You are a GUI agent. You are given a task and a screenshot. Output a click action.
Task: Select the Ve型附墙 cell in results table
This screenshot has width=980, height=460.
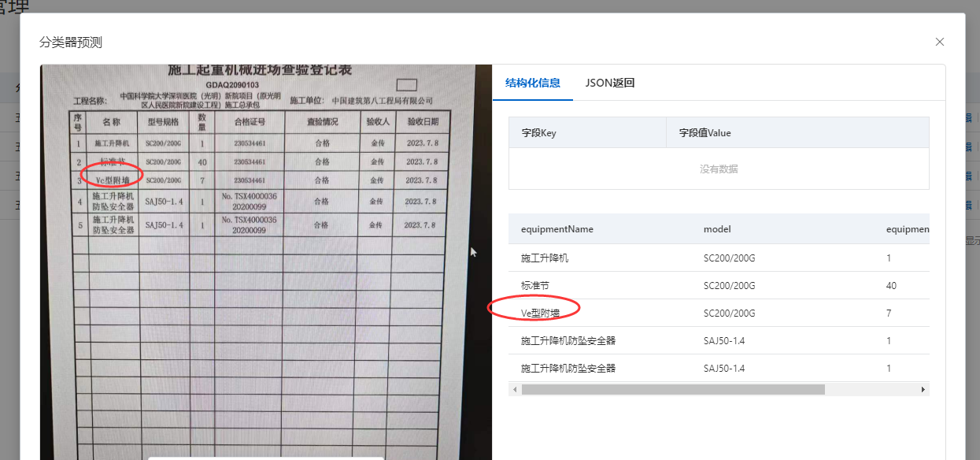tap(541, 313)
